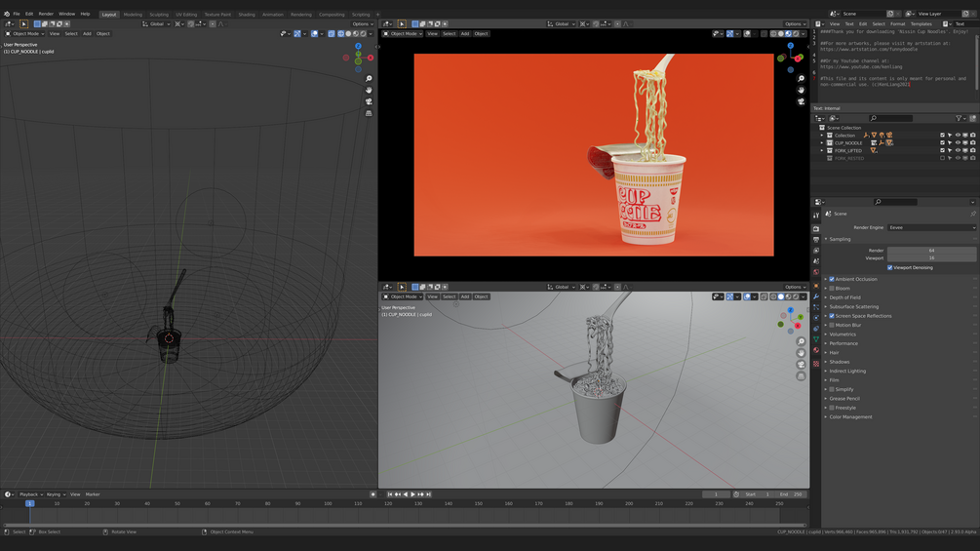Click the timeline Marker menu
Viewport: 980px width, 551px height.
click(x=93, y=494)
